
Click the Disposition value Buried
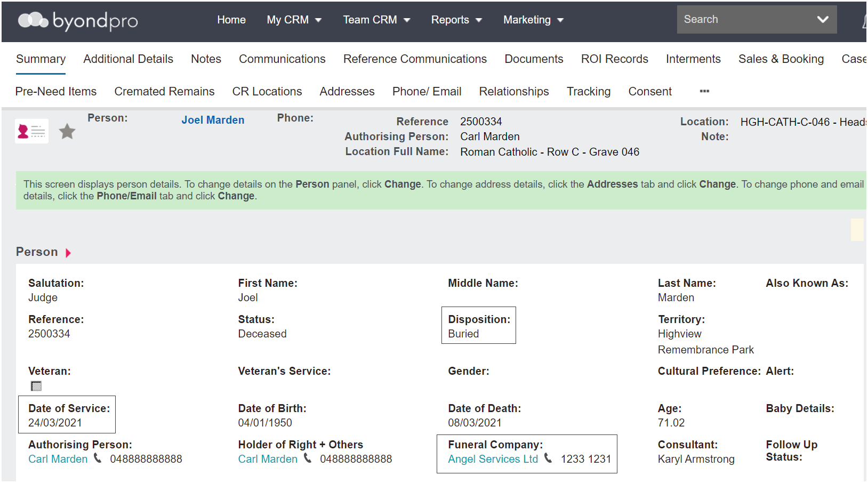463,334
